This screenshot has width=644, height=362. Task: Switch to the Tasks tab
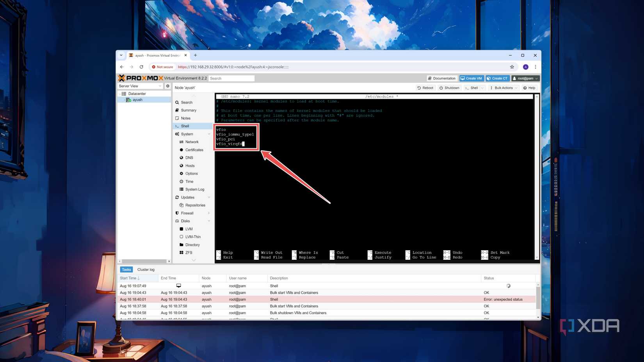pos(126,270)
